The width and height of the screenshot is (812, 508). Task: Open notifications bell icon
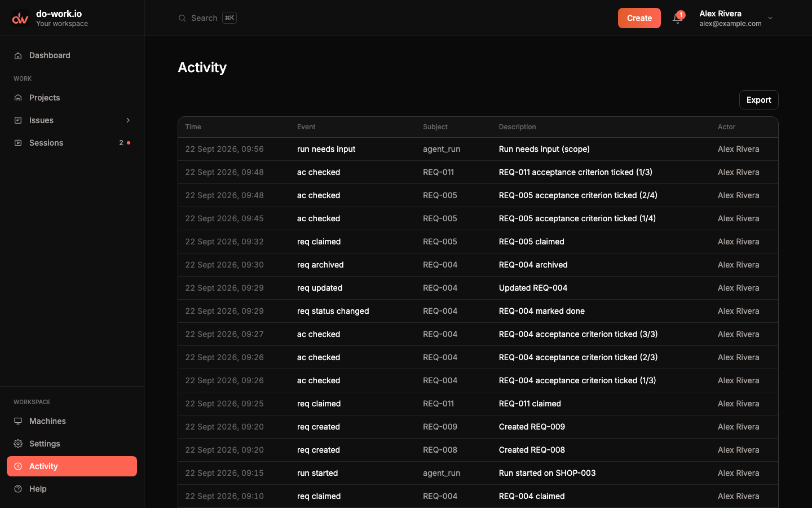pyautogui.click(x=677, y=18)
